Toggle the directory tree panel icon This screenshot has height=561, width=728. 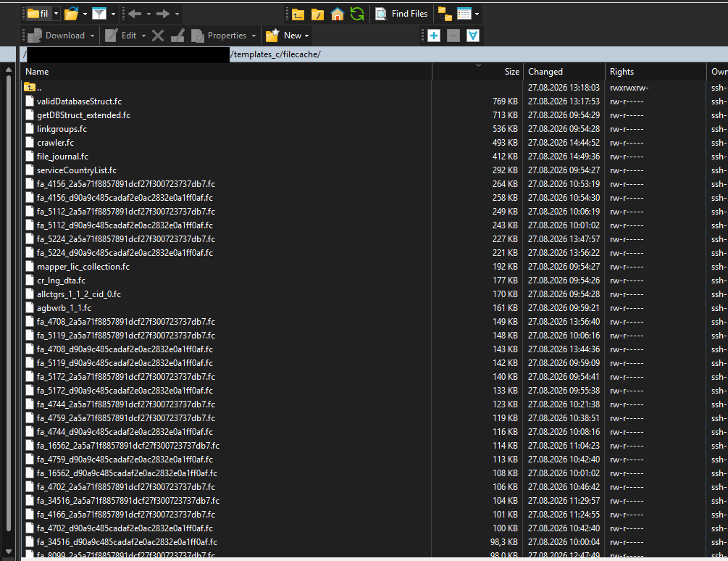tap(445, 14)
